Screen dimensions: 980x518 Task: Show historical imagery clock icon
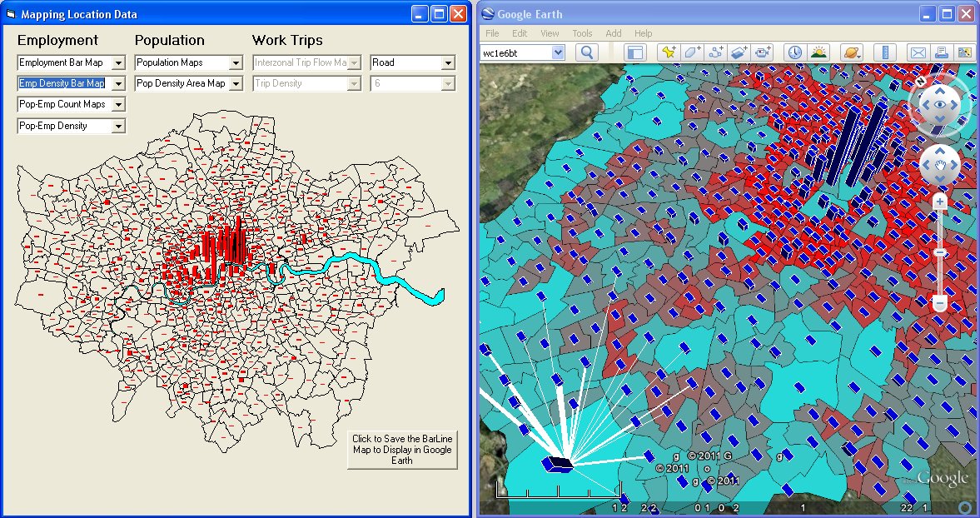(x=794, y=52)
